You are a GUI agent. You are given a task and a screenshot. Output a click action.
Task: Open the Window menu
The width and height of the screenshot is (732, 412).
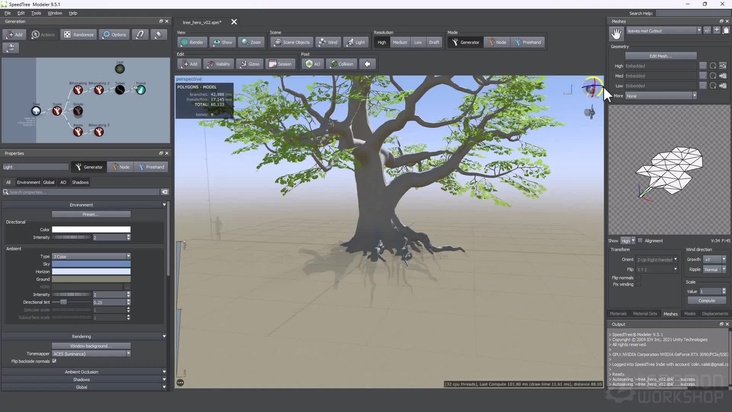click(55, 13)
